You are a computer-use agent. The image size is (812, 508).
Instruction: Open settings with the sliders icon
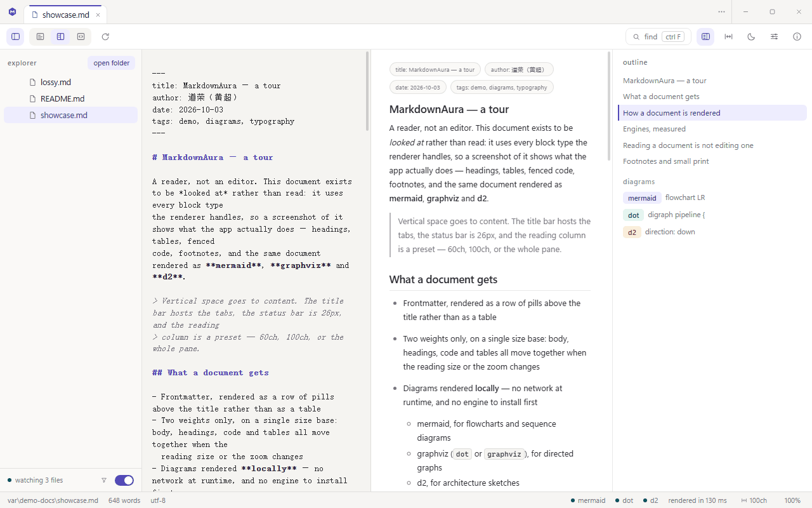point(774,37)
